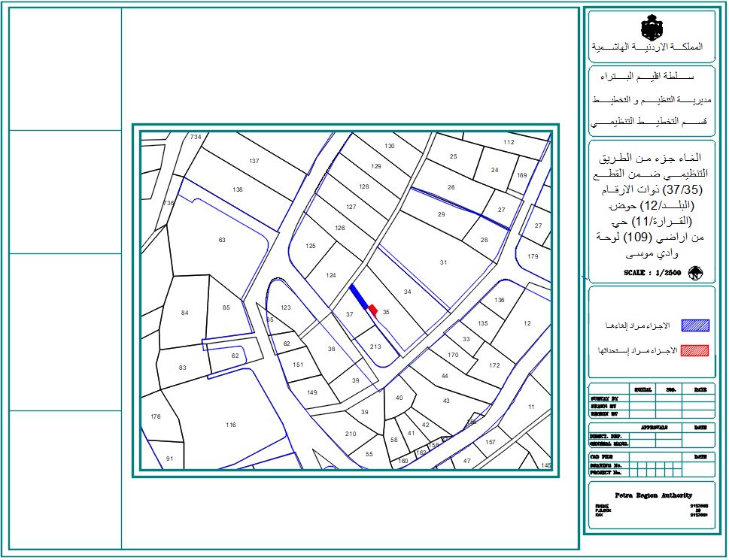Select the red hatched legend swatch for replacement parts
Viewport: 729px width, 560px height.
tap(694, 350)
